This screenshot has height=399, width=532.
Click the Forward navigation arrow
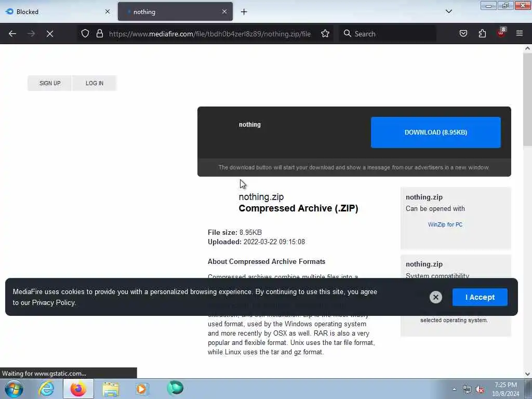click(x=31, y=34)
